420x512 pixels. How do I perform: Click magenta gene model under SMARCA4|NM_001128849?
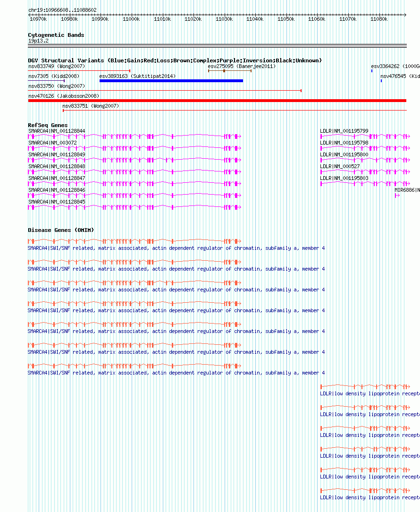click(x=134, y=160)
